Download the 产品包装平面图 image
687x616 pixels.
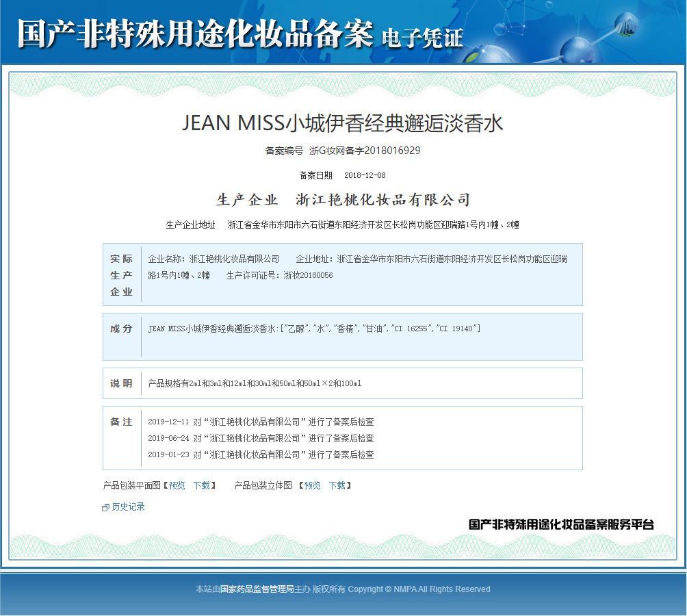coord(202,485)
